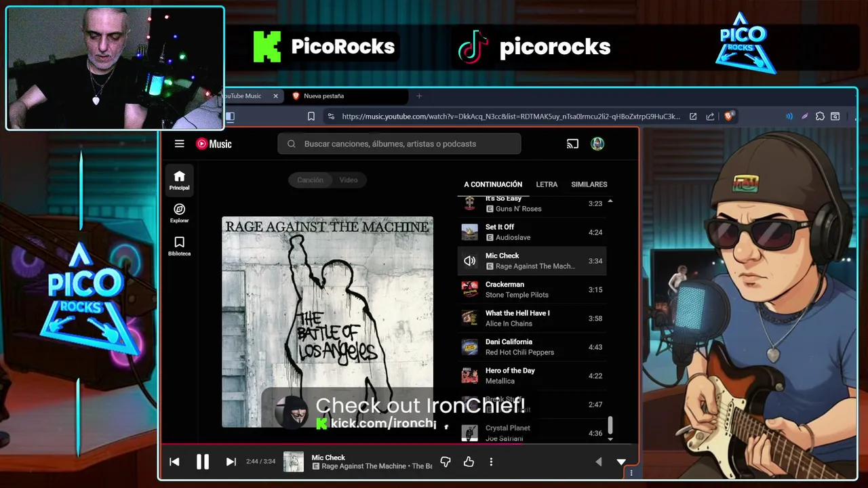868x488 pixels.
Task: Click the speaker icon on Mic Check row
Action: 469,261
